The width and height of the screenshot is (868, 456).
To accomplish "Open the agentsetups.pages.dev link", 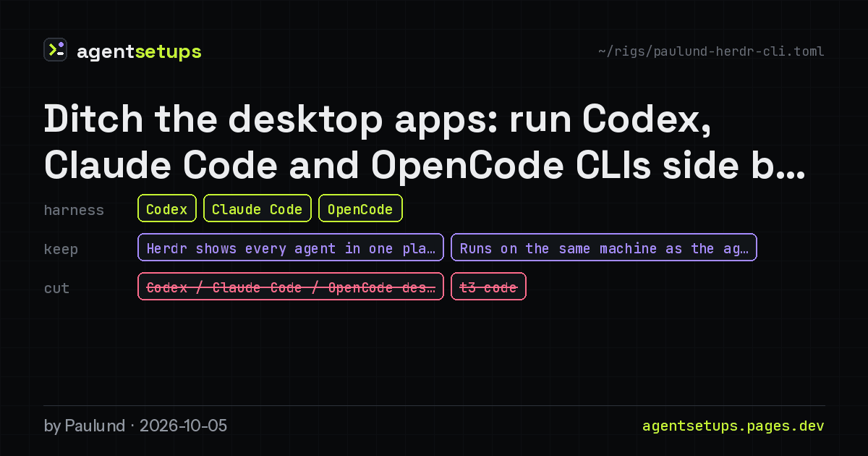I will click(733, 426).
